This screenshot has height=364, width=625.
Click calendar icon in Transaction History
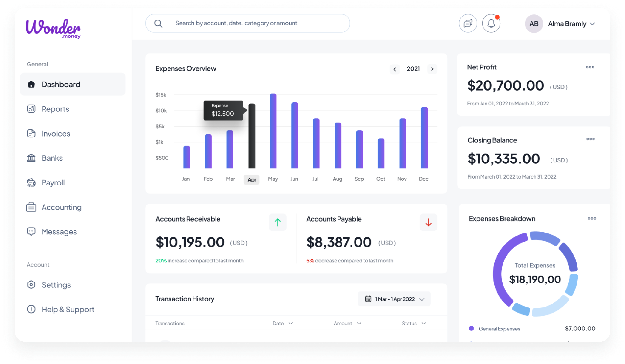[368, 299]
